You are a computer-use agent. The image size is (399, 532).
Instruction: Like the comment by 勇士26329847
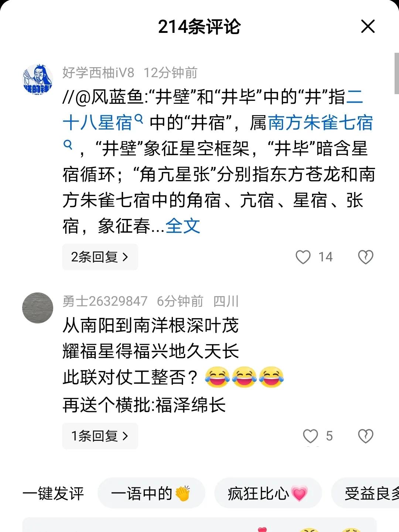click(310, 436)
